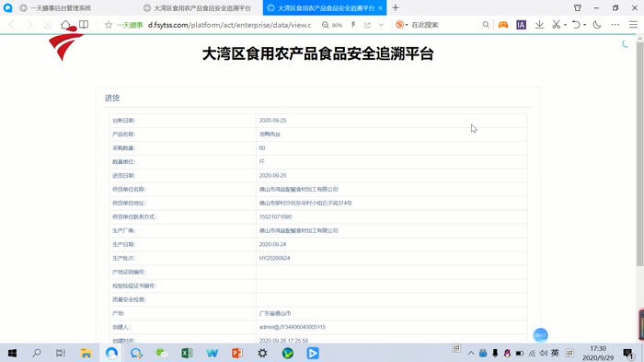The width and height of the screenshot is (644, 362).
Task: Select the 广东省佛山市 origin value
Action: [275, 313]
